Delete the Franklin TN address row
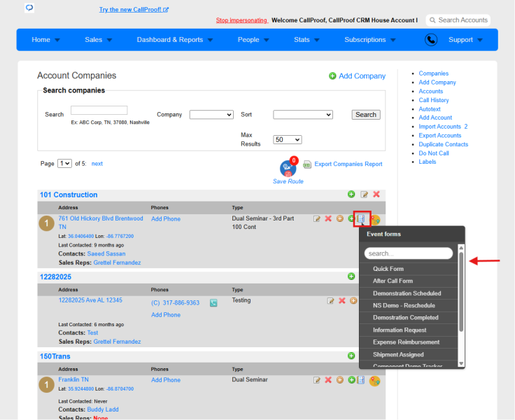The height and width of the screenshot is (420, 515). coord(328,380)
